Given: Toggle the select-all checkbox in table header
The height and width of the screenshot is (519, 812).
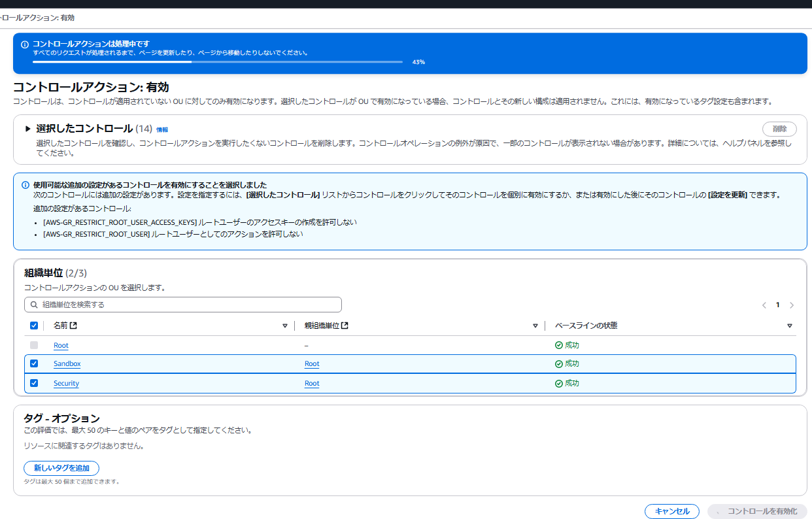Looking at the screenshot, I should tap(34, 326).
